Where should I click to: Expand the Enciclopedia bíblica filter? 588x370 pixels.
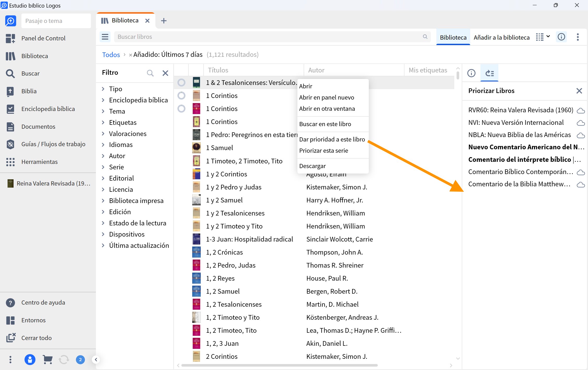coord(103,100)
